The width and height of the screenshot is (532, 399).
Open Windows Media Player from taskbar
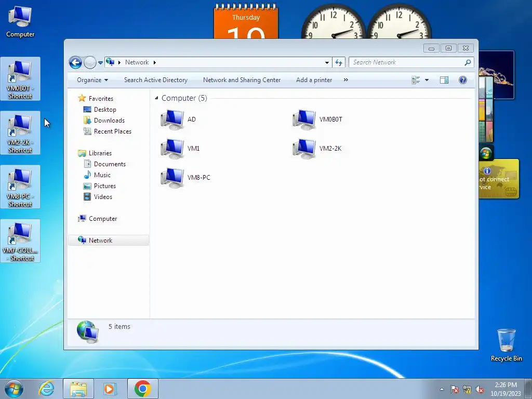tap(110, 389)
